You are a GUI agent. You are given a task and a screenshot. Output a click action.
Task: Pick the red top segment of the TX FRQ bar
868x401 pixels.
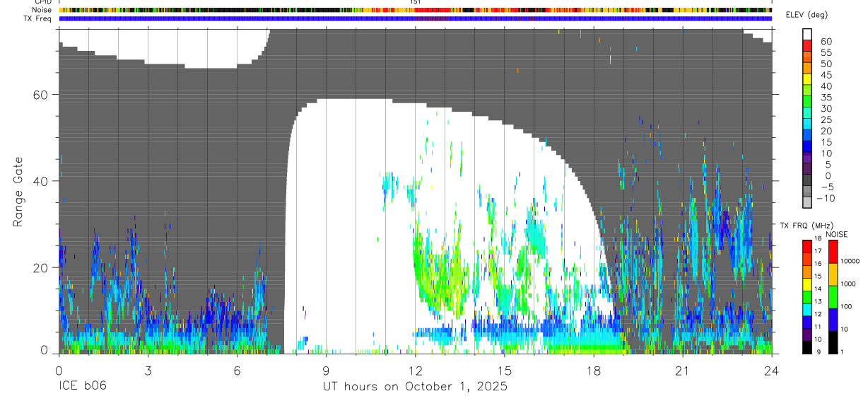coord(807,246)
